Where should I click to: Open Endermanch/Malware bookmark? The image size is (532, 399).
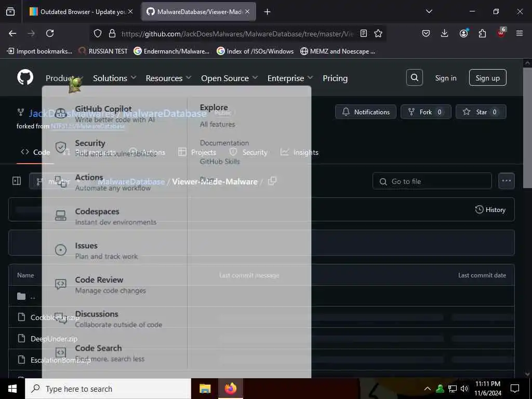(x=171, y=51)
